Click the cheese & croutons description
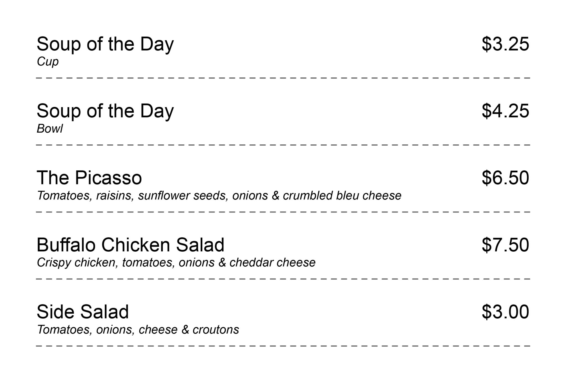The image size is (566, 392). (x=138, y=330)
